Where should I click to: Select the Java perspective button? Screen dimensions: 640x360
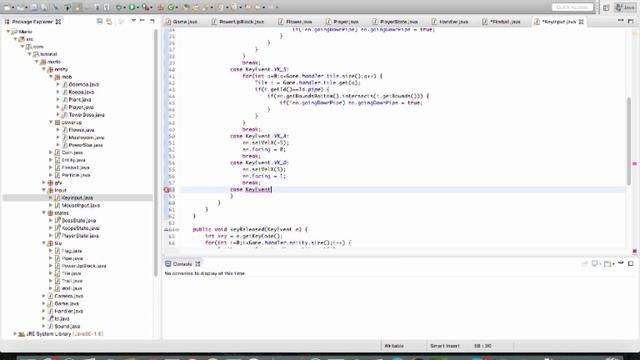coord(625,7)
